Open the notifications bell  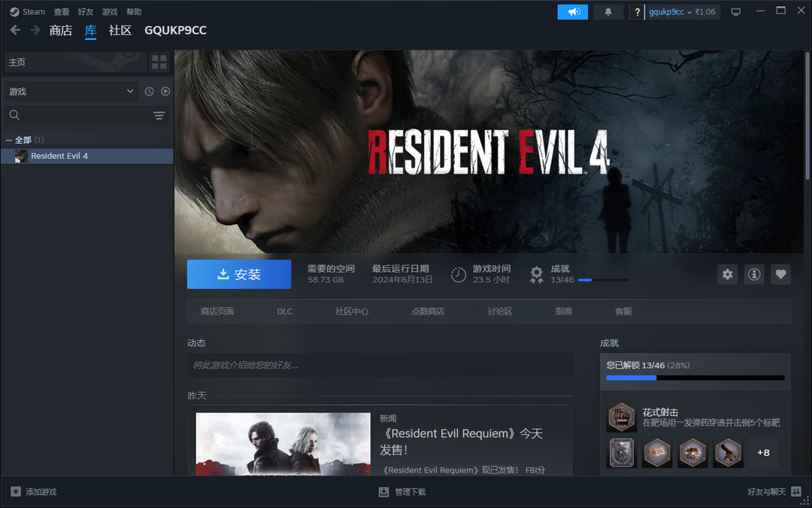coord(608,12)
